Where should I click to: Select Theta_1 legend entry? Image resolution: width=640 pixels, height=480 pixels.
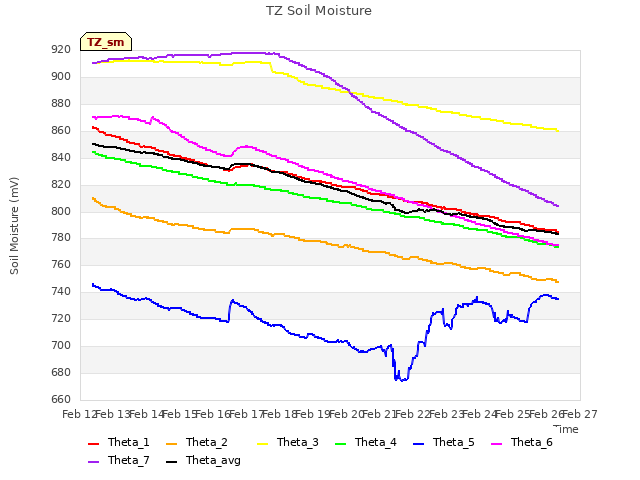[x=119, y=442]
